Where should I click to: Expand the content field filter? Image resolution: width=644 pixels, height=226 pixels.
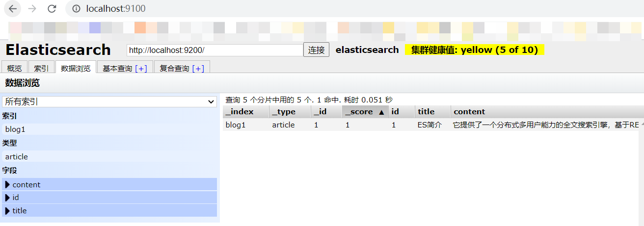click(x=109, y=184)
